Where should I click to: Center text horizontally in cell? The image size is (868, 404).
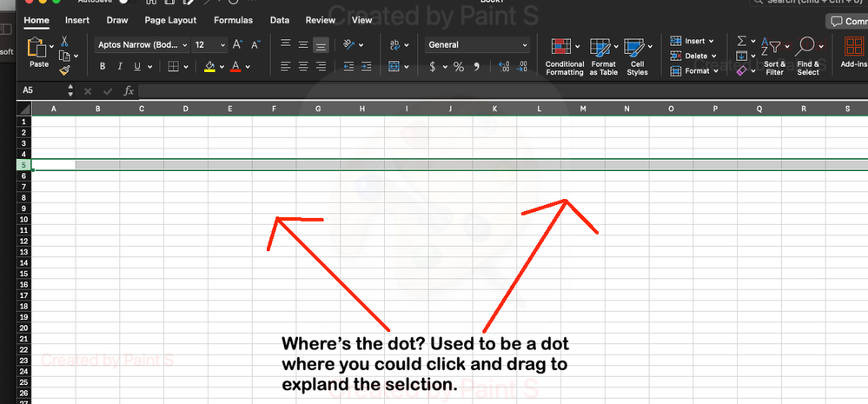click(303, 66)
